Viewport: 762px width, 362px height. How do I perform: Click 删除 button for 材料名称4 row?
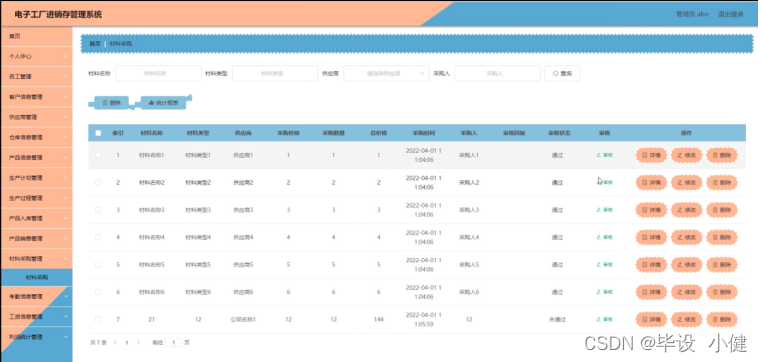point(722,237)
